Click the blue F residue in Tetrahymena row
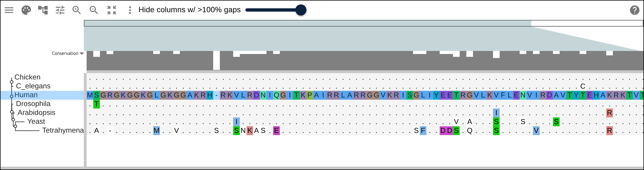This screenshot has height=170, width=644. (x=423, y=131)
